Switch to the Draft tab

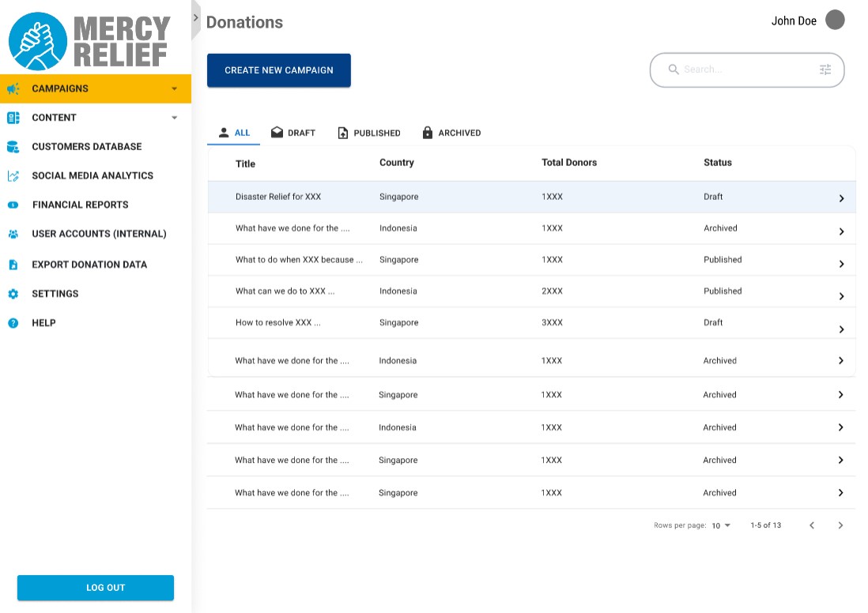[x=293, y=133]
